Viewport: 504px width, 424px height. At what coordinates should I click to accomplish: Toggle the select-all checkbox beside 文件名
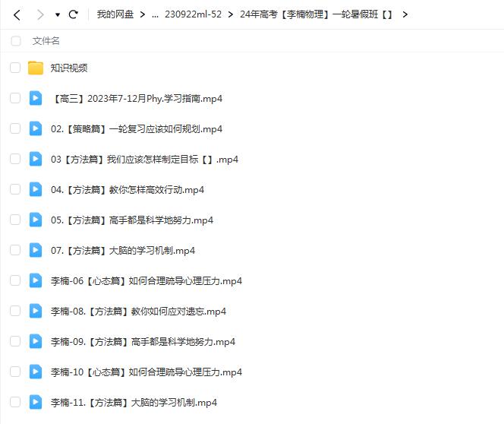[15, 41]
